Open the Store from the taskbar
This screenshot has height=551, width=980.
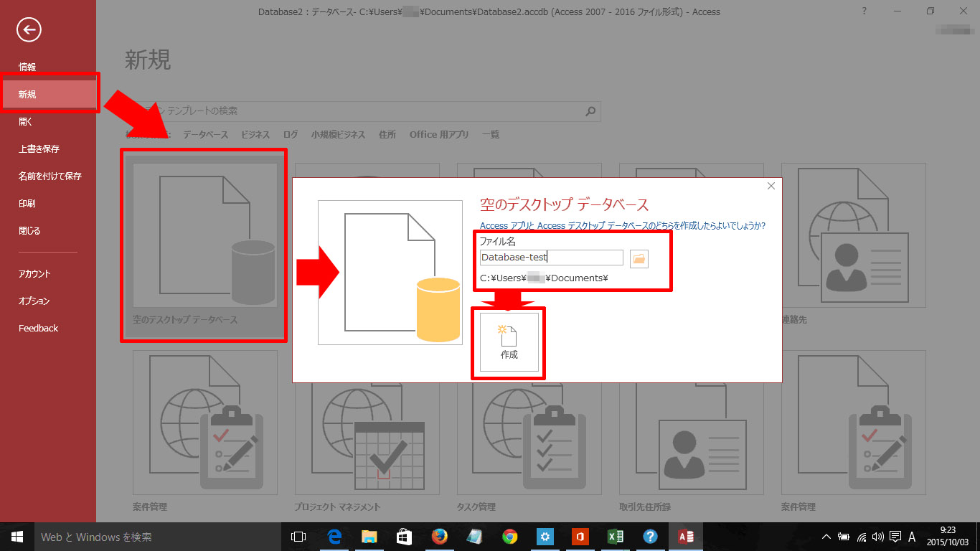[404, 537]
